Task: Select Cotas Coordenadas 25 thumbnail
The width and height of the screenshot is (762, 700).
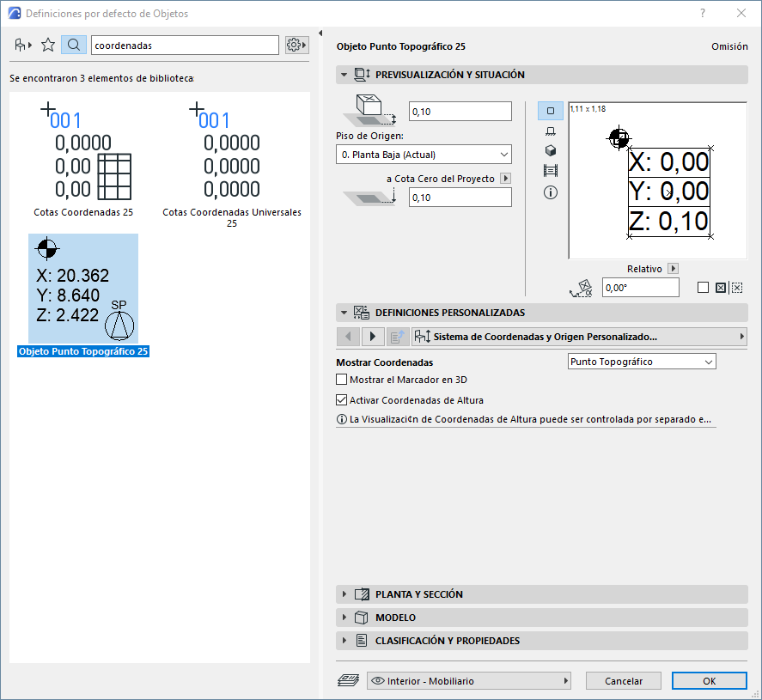Action: point(83,158)
